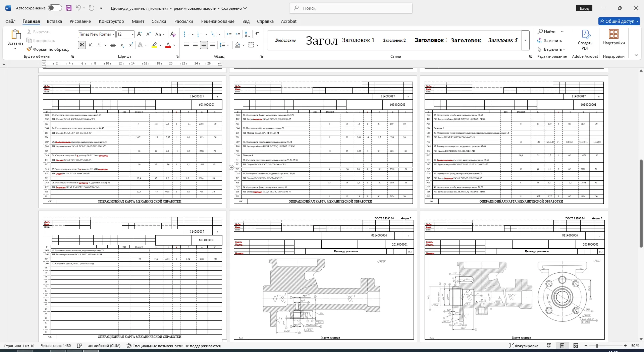Toggle paragraph marks display icon
This screenshot has height=352, width=644.
257,34
